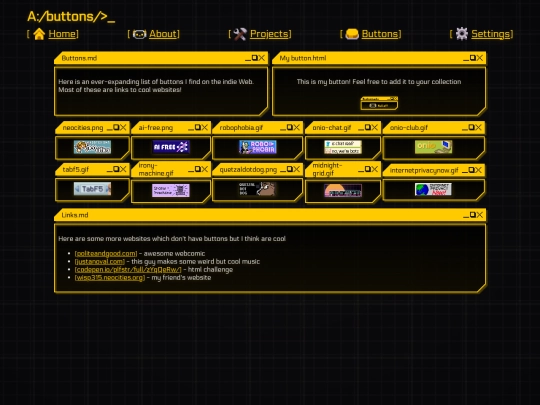Close the tabf5.gif window
The height and width of the screenshot is (405, 540).
point(123,169)
